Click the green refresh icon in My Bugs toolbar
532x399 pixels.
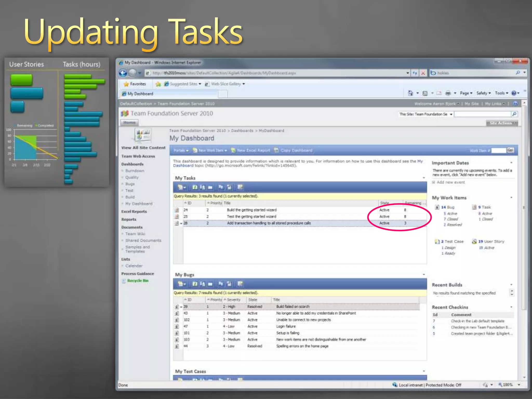click(195, 284)
